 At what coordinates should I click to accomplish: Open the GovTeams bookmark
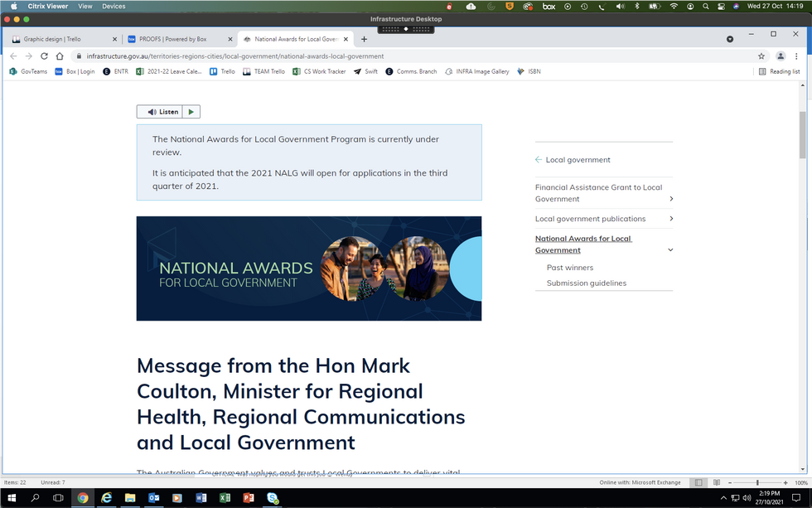(x=28, y=71)
